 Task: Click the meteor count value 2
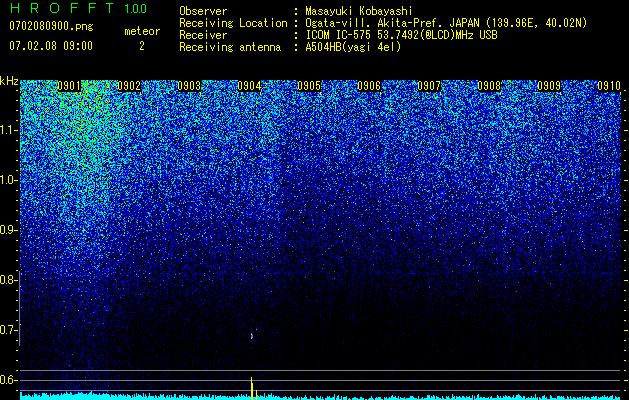tap(142, 46)
